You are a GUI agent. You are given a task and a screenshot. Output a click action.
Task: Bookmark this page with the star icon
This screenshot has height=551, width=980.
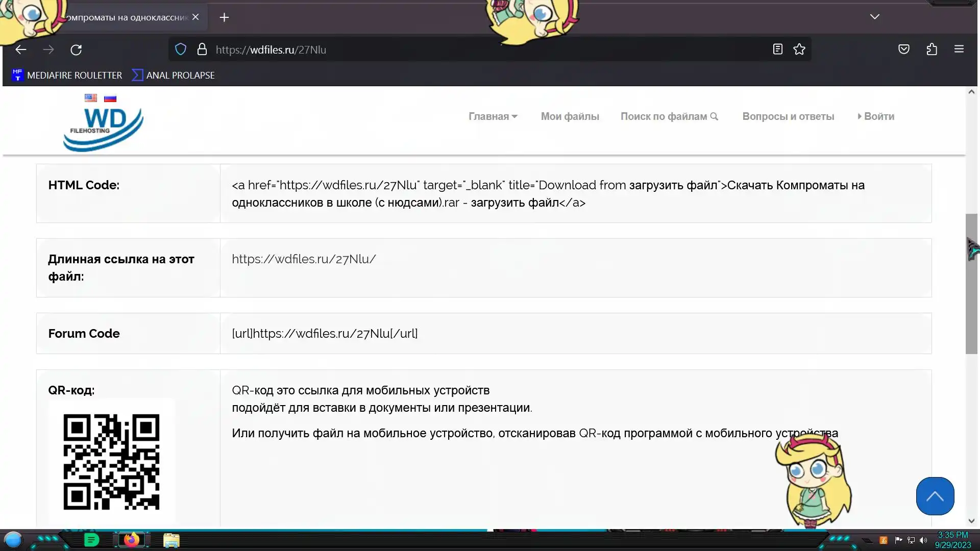(x=799, y=49)
